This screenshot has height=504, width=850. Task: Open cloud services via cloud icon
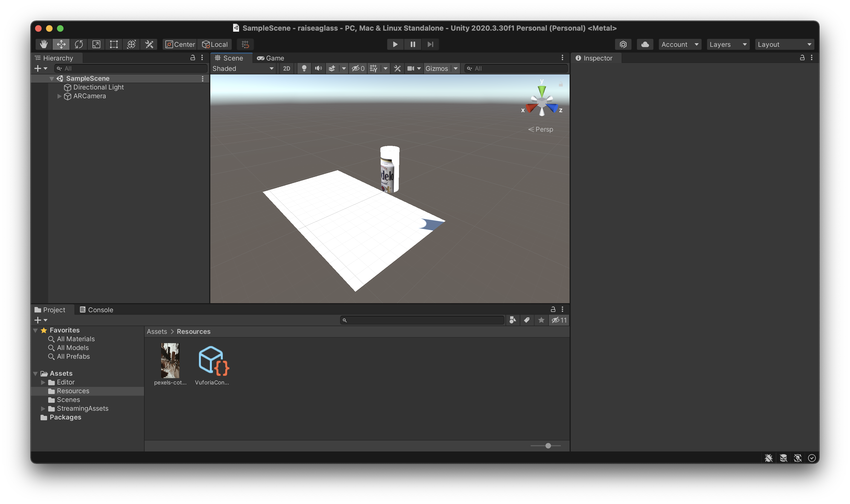645,45
